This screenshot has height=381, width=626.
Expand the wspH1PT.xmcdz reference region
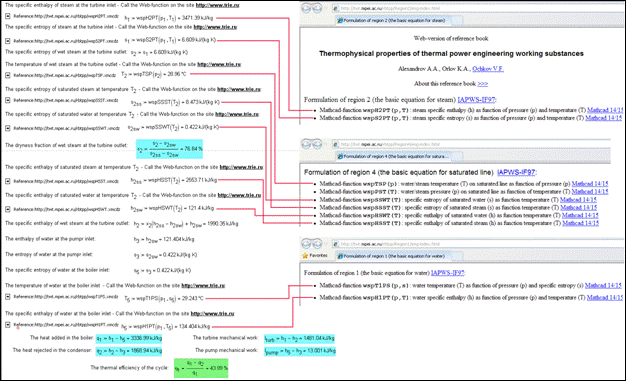(x=8, y=325)
